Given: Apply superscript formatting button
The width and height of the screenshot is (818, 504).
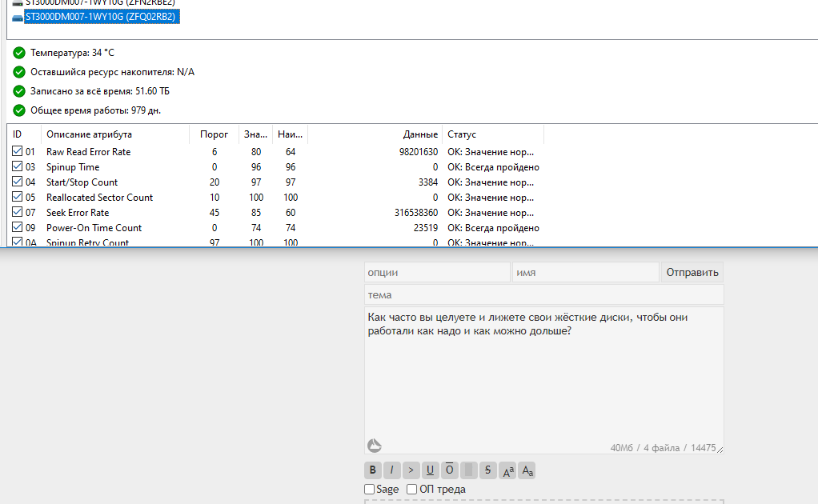Looking at the screenshot, I should tap(507, 470).
